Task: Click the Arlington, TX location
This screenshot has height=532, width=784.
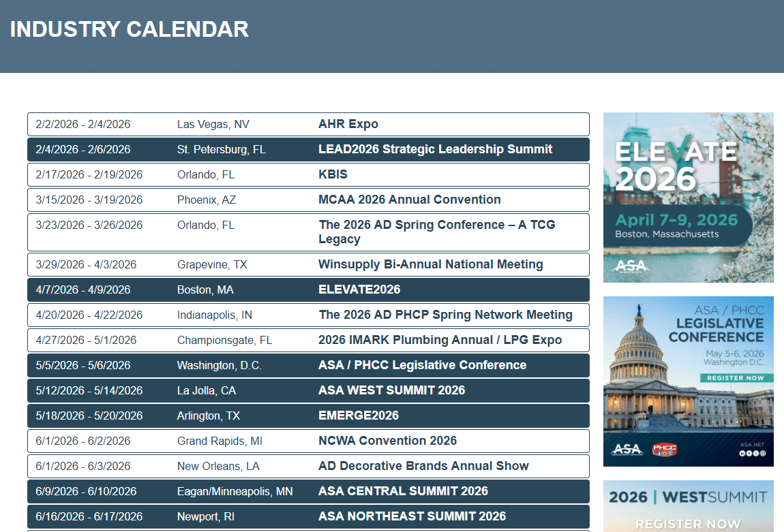Action: 209,416
